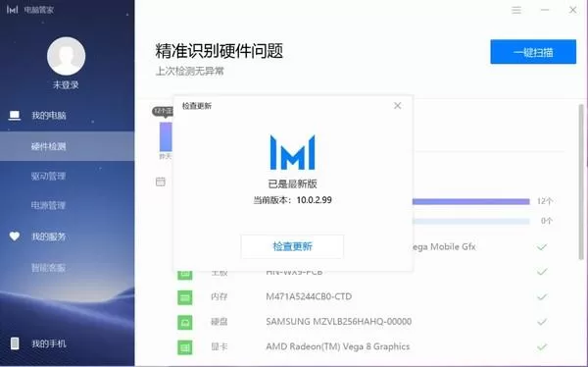The image size is (588, 367).
Task: Open the hamburger menu icon in title bar
Action: 516,10
